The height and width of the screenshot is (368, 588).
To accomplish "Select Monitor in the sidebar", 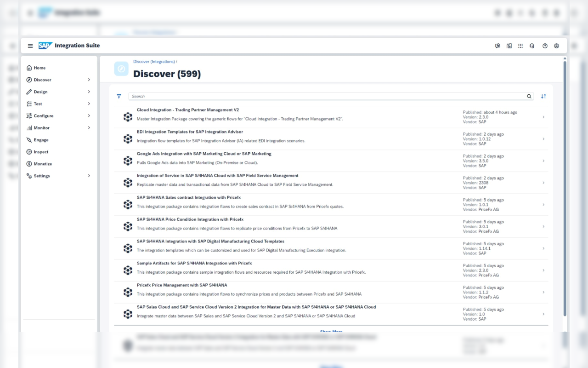I will (x=42, y=128).
